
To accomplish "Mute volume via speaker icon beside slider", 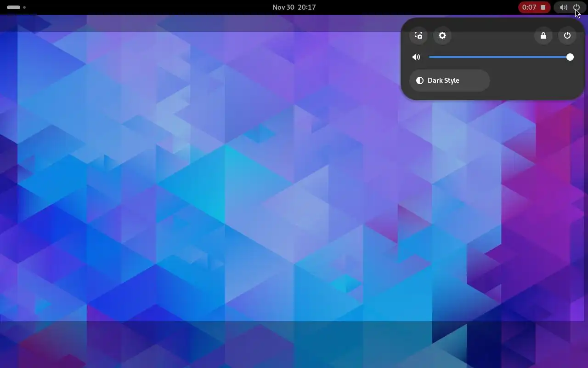I will (416, 57).
